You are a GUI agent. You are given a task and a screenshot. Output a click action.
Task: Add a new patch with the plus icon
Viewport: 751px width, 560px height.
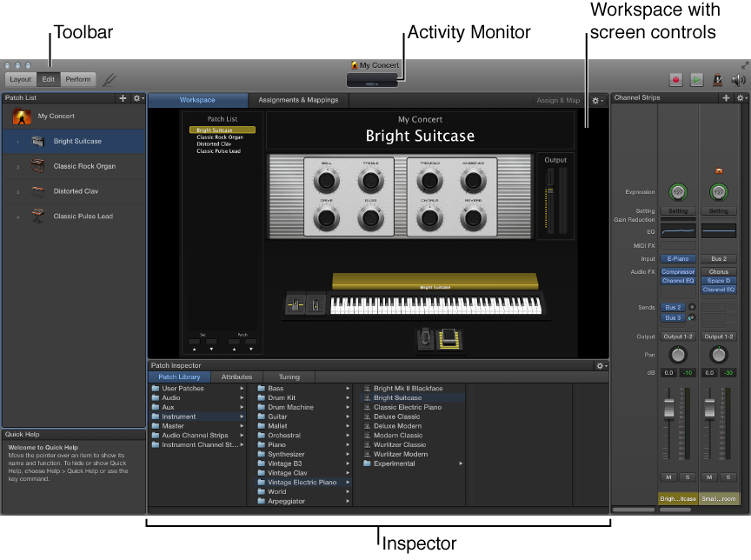coord(123,98)
